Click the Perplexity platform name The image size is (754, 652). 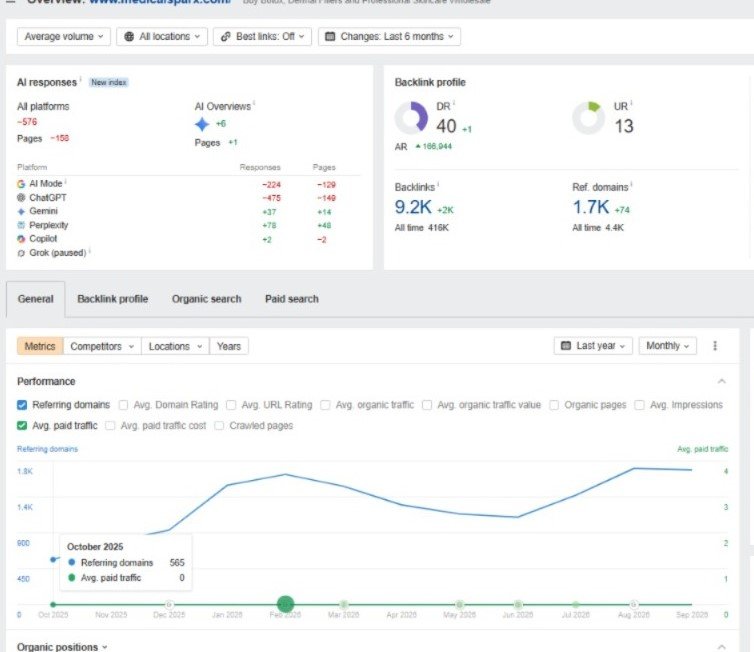(x=49, y=225)
